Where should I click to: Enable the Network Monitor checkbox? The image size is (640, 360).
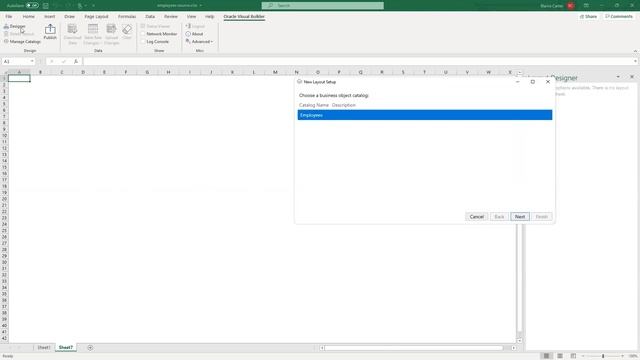tap(143, 34)
